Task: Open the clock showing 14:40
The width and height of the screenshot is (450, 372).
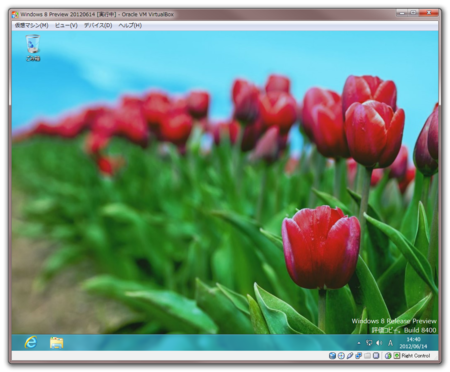Action: coord(413,343)
